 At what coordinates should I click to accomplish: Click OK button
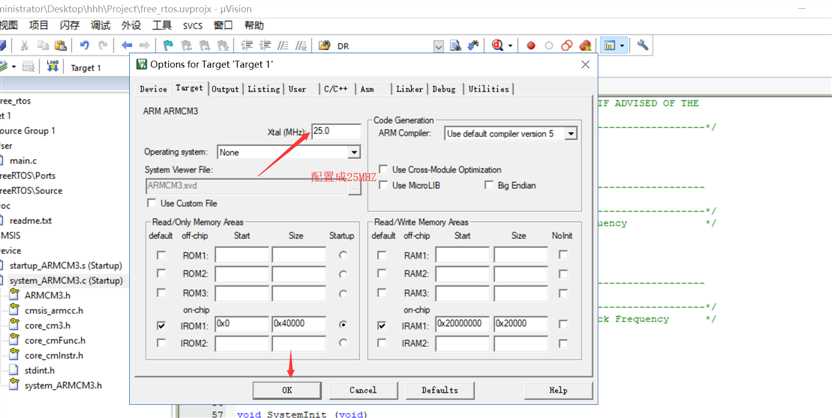pyautogui.click(x=287, y=390)
